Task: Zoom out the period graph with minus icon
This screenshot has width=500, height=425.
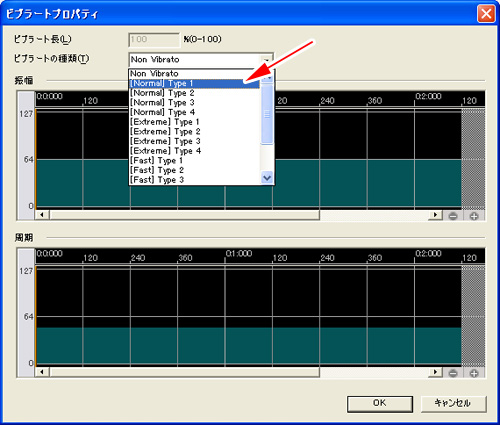Action: (453, 373)
